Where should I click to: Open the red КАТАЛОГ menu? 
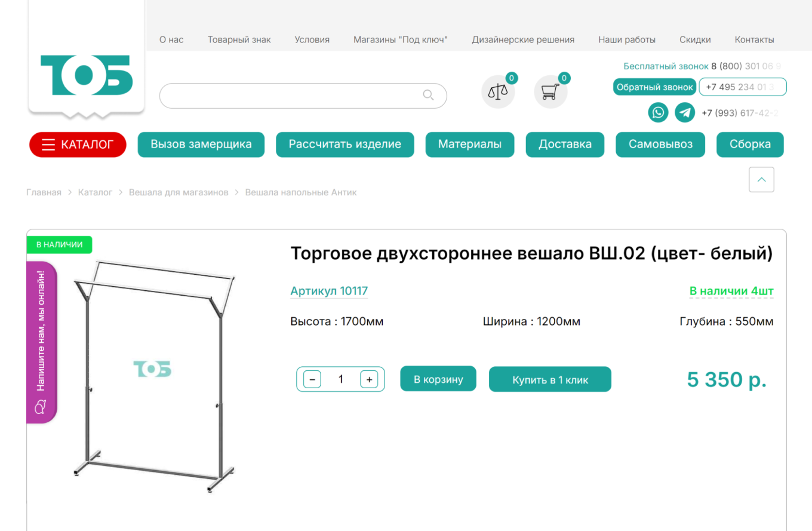[78, 145]
